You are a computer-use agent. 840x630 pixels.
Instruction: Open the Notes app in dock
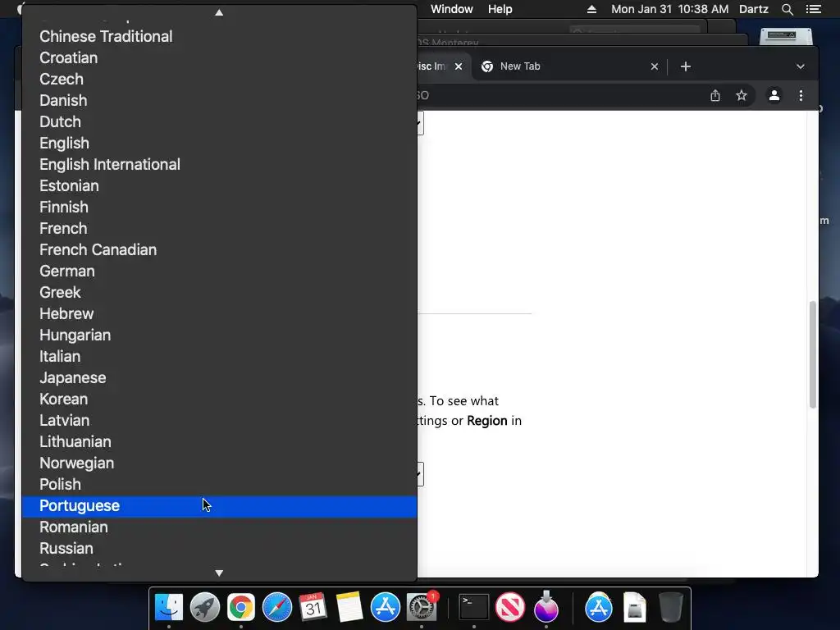point(349,607)
